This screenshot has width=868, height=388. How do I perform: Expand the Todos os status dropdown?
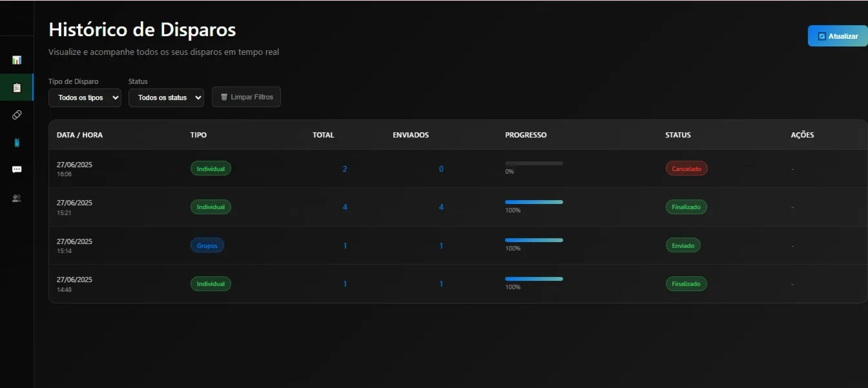[x=166, y=97]
